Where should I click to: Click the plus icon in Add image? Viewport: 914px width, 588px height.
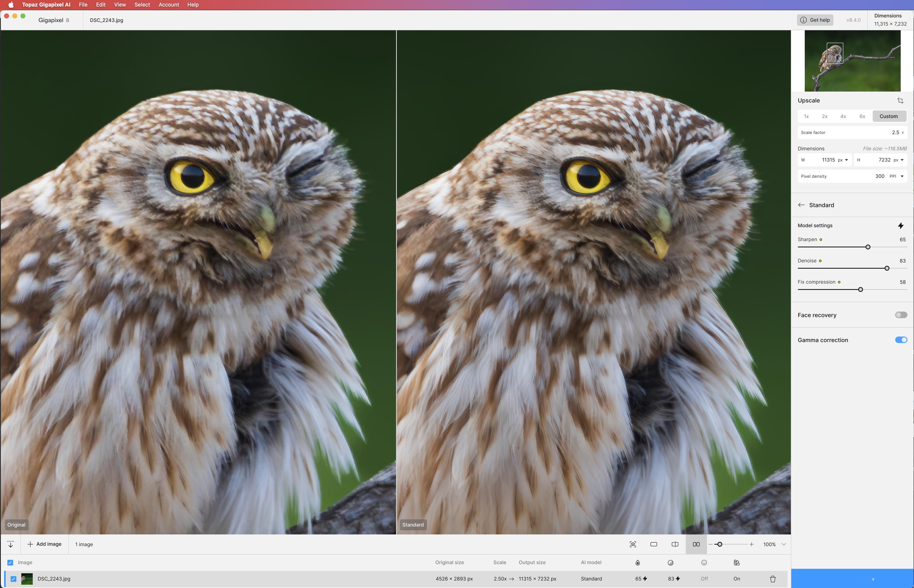[30, 544]
